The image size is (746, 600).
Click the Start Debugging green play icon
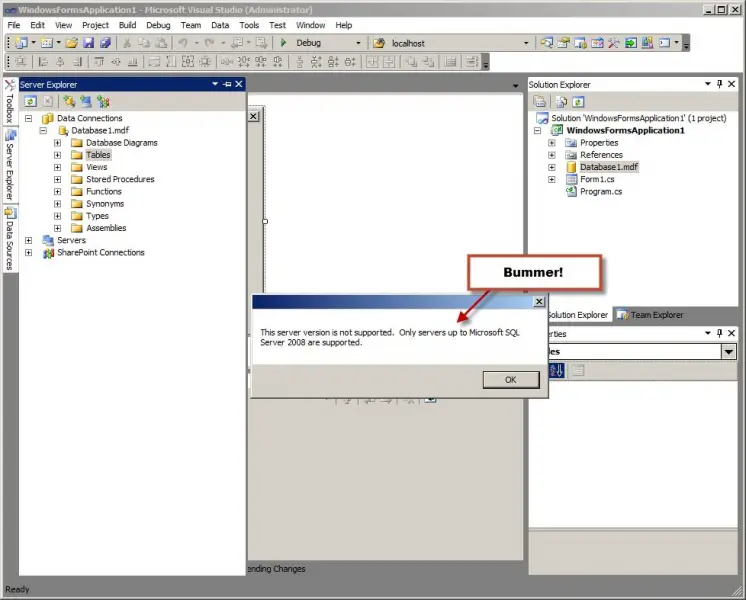[x=284, y=43]
